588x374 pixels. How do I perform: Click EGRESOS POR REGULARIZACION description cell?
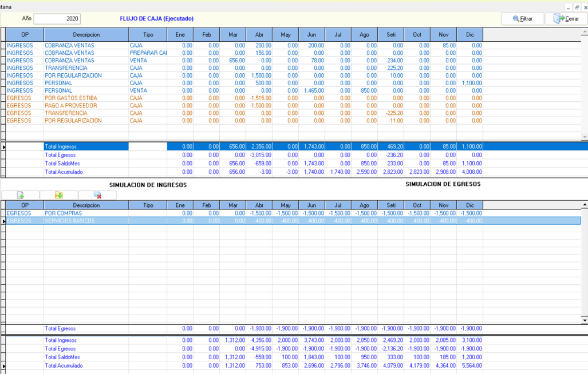86,121
